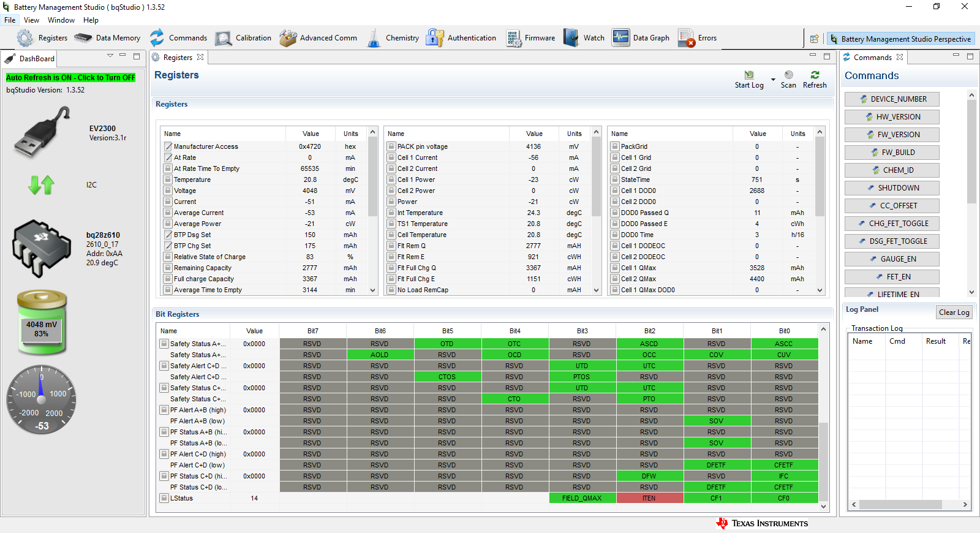This screenshot has width=980, height=533.
Task: Open the Errors toolbar icon
Action: (687, 38)
